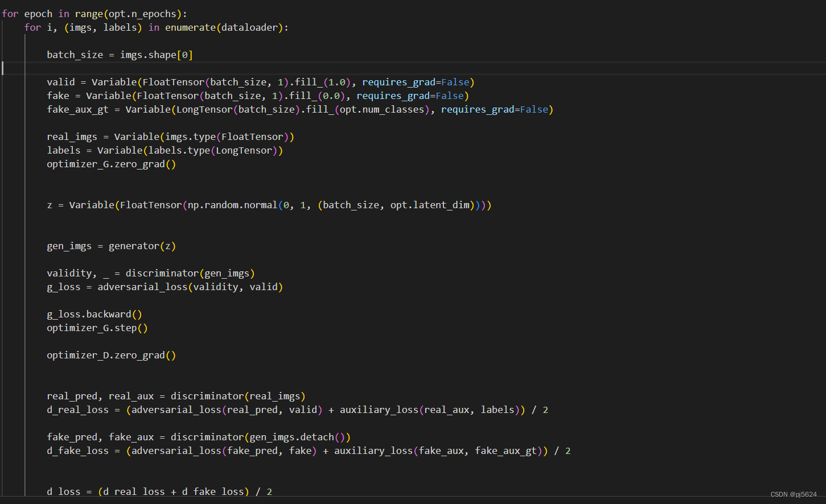Click the line 'gen_imgs = generator(z)'
The image size is (826, 504).
[112, 246]
